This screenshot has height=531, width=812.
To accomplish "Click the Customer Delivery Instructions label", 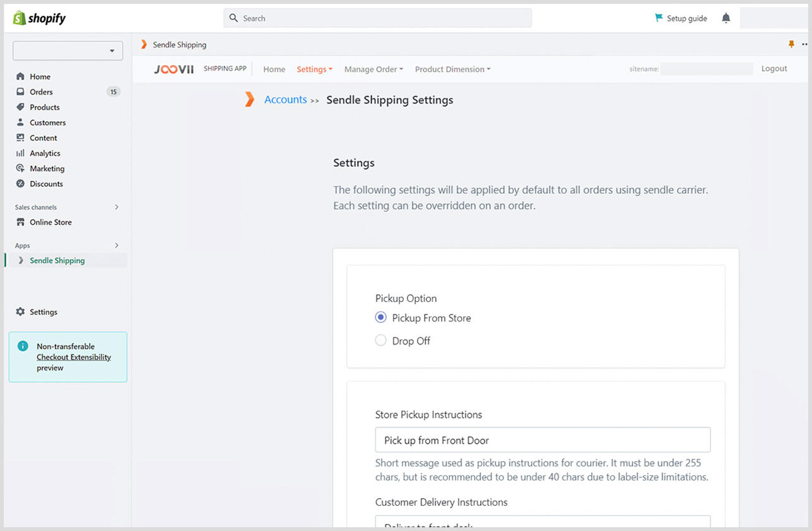I will [441, 502].
